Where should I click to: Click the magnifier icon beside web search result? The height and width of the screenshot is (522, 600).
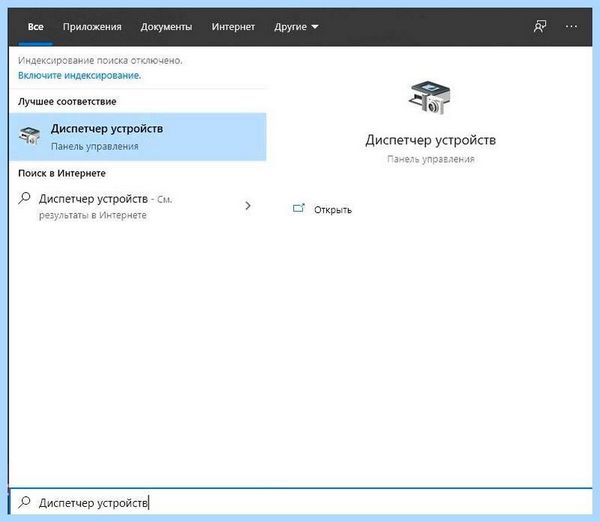click(x=24, y=198)
